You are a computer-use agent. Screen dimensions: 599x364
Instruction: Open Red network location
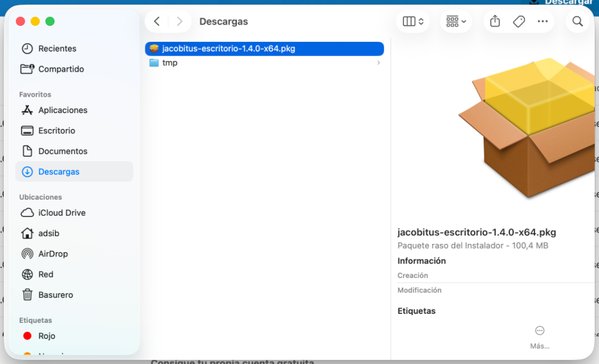[74, 274]
